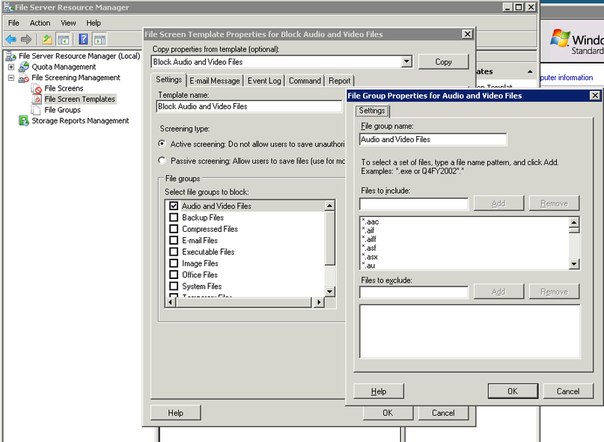
Task: Collapse the actions pane header arrow
Action: click(530, 72)
